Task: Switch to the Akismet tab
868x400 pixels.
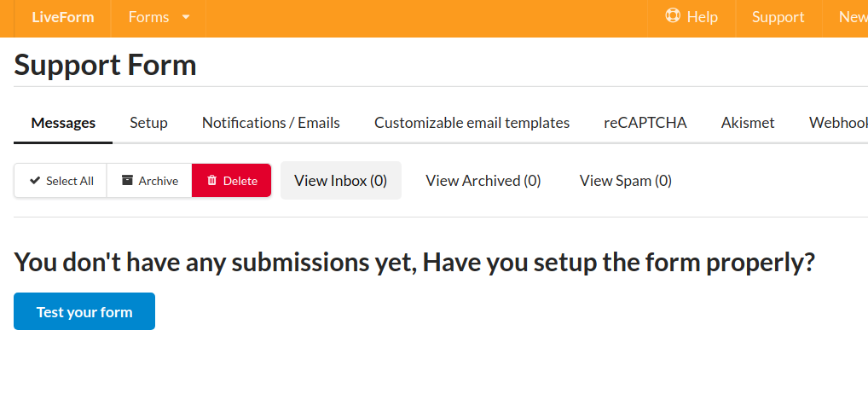Action: 747,123
